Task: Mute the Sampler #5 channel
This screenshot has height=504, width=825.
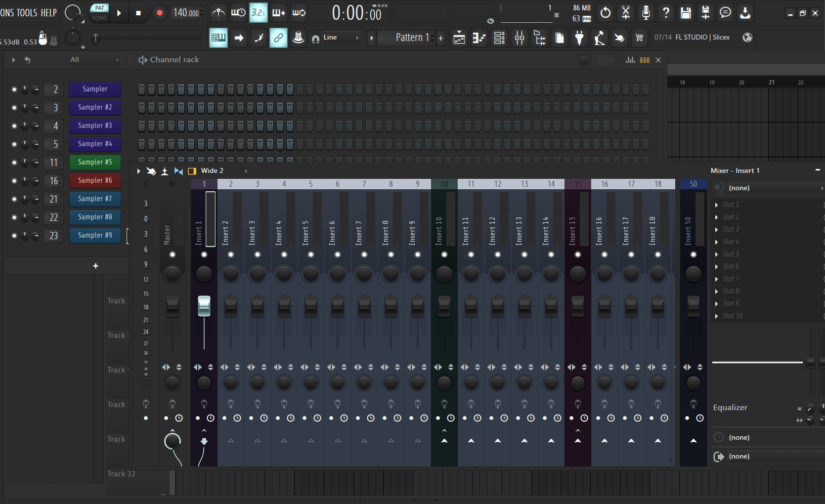Action: point(13,162)
